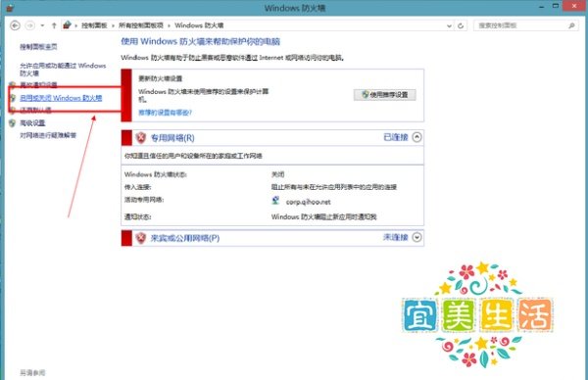
Task: Click the Forward arrow navigation button
Action: (29, 25)
